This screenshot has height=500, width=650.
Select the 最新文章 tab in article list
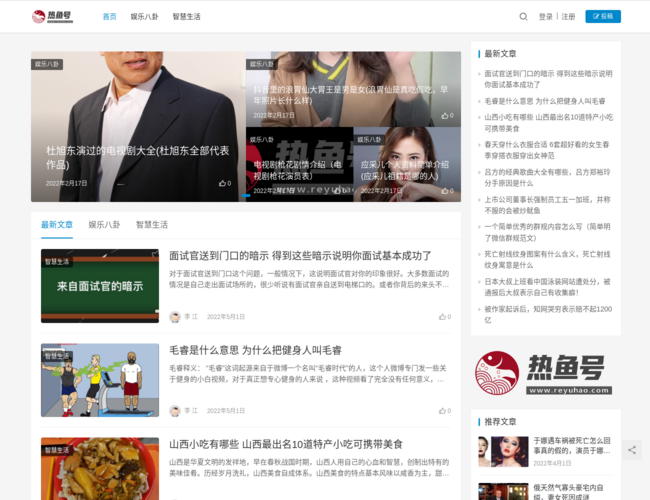click(x=57, y=225)
